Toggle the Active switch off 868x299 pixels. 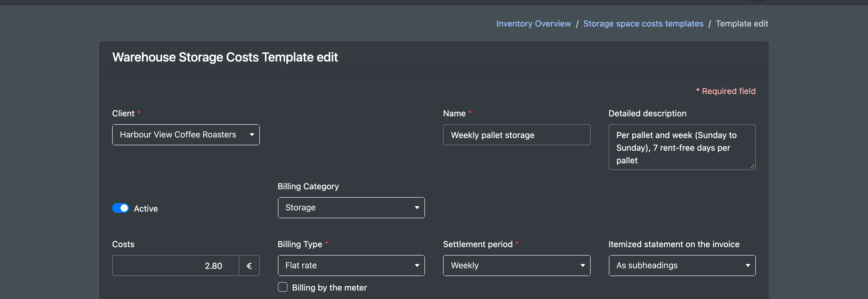click(x=120, y=208)
